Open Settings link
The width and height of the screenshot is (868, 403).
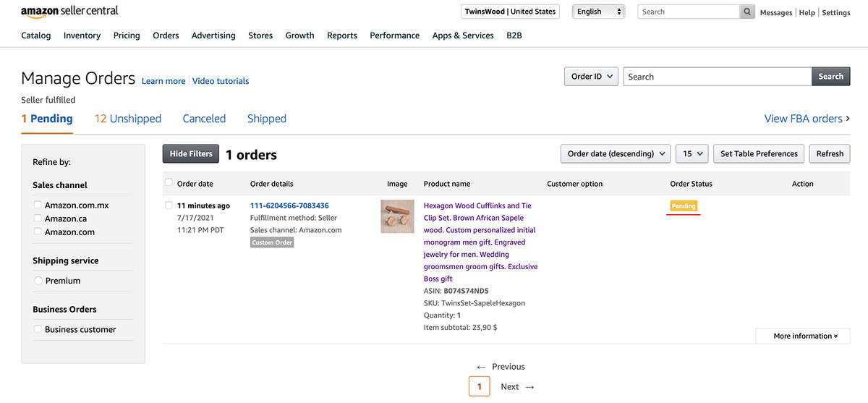tap(836, 12)
